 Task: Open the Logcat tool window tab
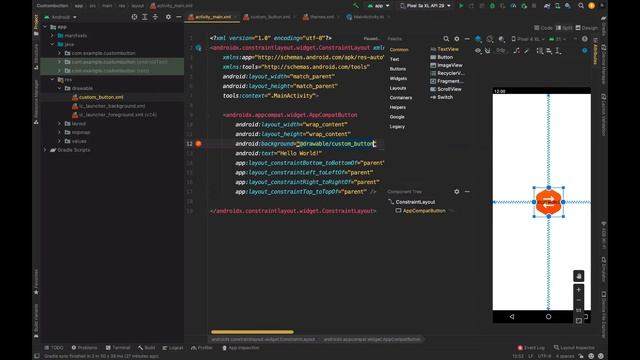pyautogui.click(x=173, y=348)
